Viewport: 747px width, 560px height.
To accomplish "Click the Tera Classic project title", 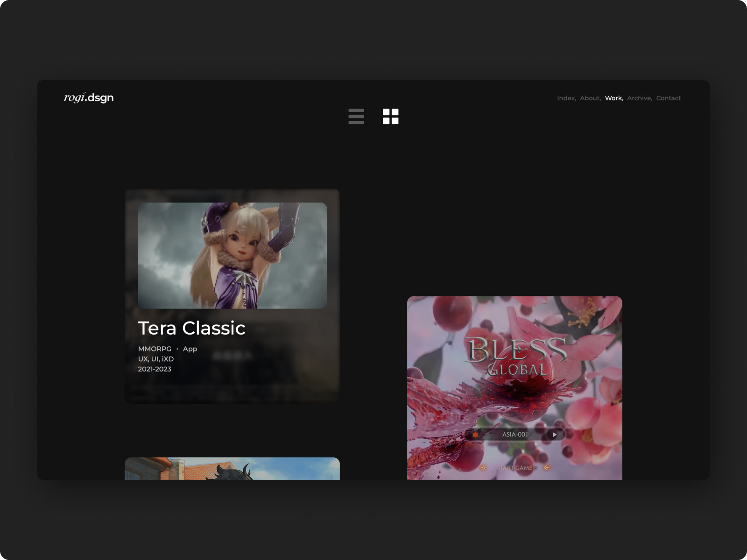I will (192, 328).
